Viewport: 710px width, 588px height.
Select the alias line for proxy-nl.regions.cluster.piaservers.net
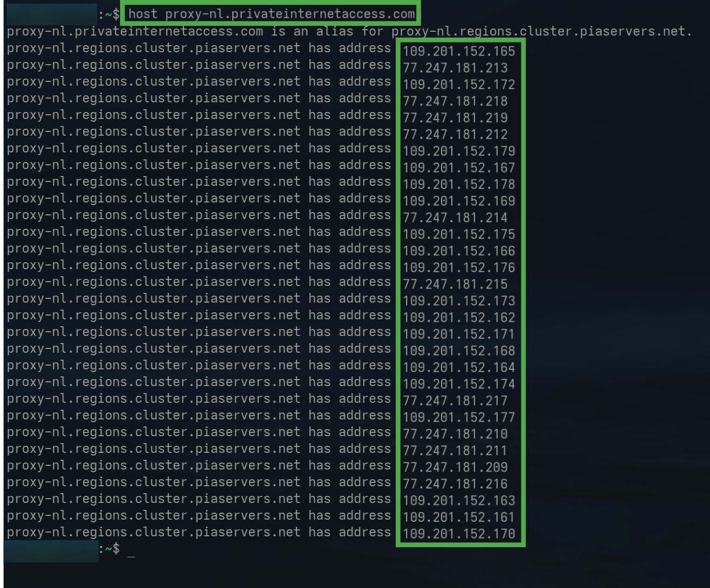tap(349, 31)
